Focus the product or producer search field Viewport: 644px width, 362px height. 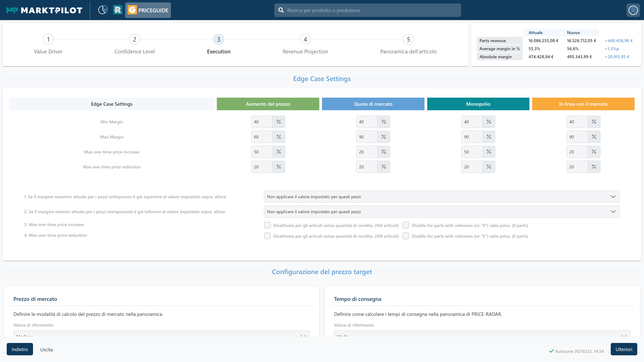(368, 10)
